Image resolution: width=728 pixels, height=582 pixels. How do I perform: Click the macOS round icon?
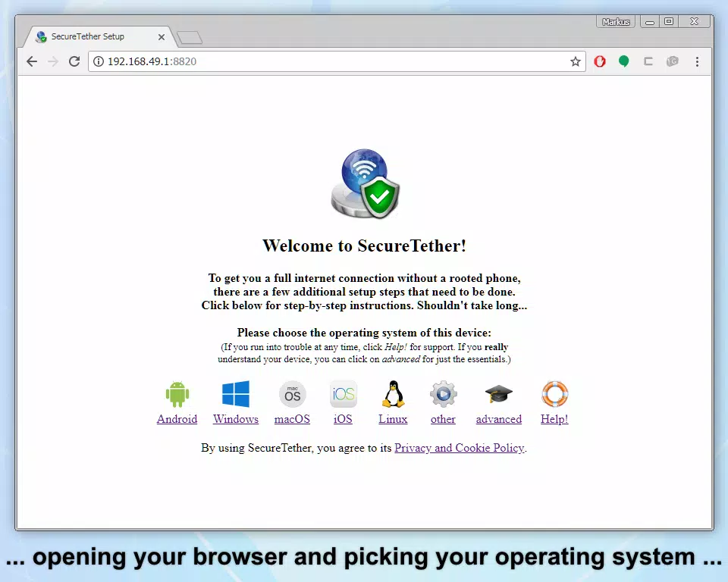tap(292, 394)
